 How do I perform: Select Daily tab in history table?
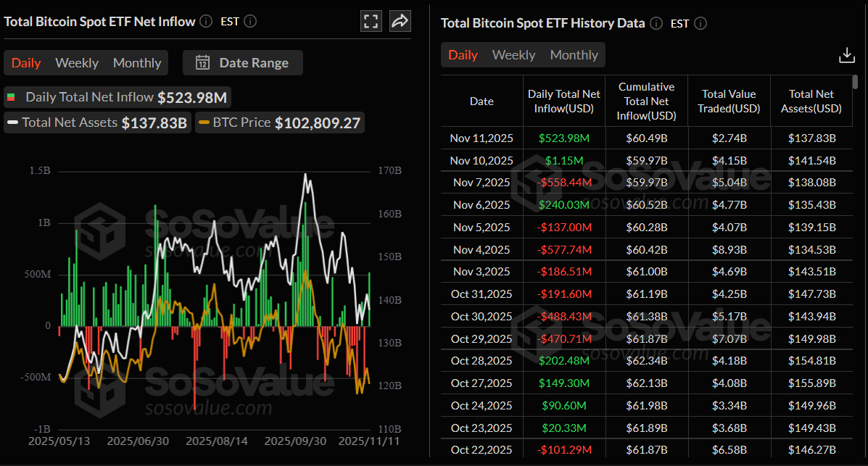(x=463, y=55)
